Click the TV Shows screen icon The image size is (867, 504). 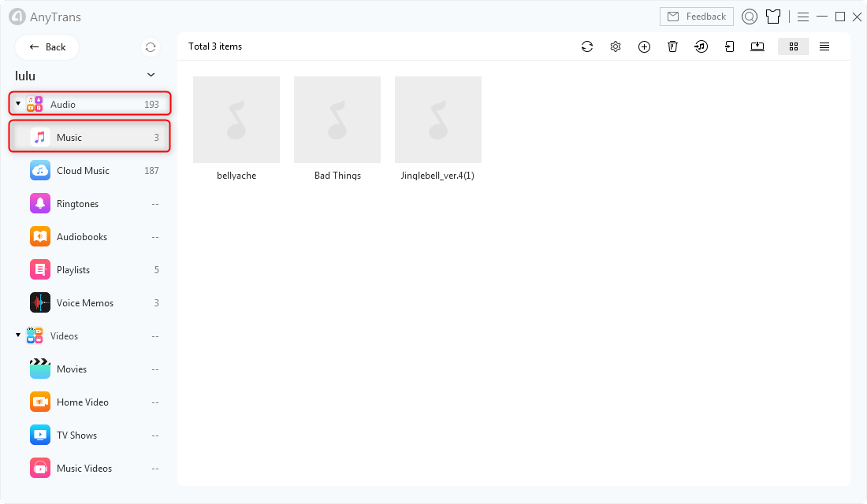click(40, 435)
